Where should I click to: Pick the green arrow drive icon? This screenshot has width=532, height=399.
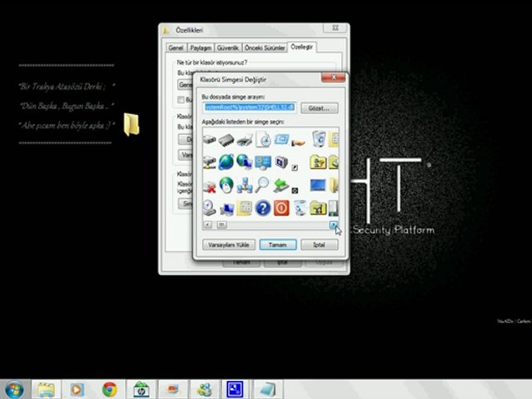pyautogui.click(x=281, y=185)
